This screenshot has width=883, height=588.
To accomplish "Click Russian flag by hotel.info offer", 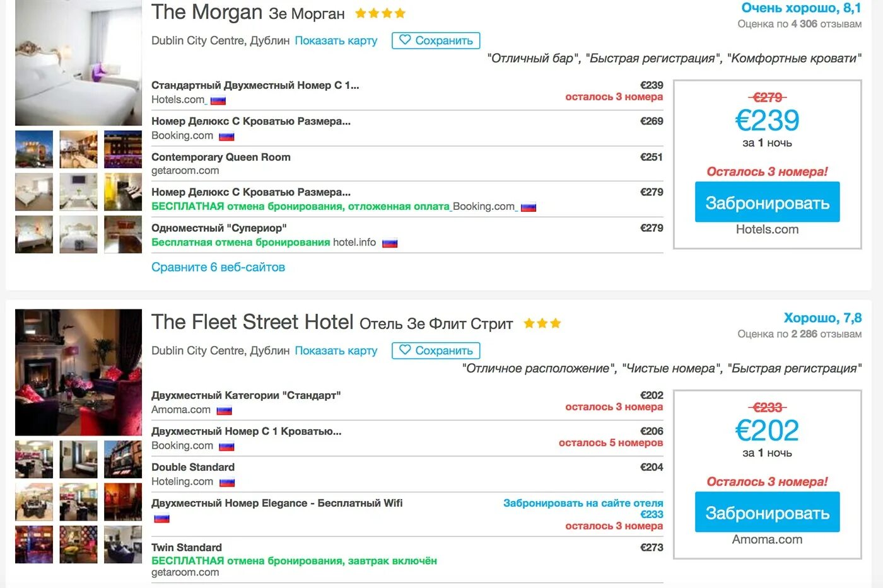I will tap(390, 243).
